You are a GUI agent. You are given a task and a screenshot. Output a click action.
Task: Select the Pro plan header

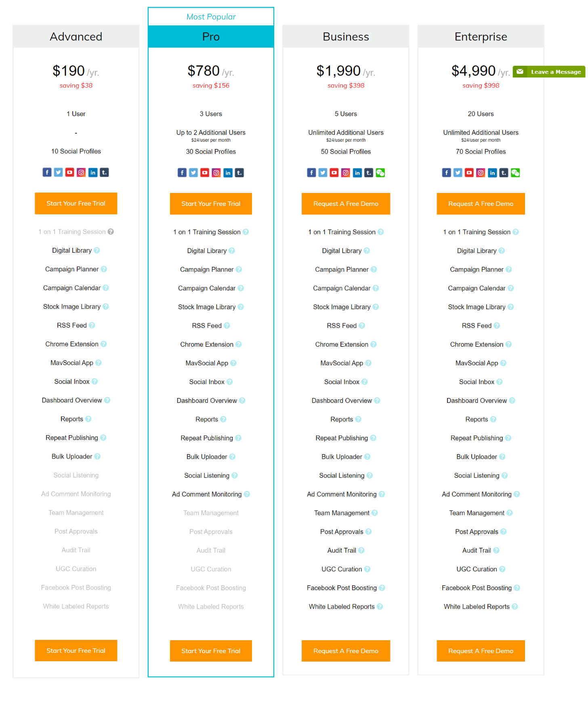point(211,37)
